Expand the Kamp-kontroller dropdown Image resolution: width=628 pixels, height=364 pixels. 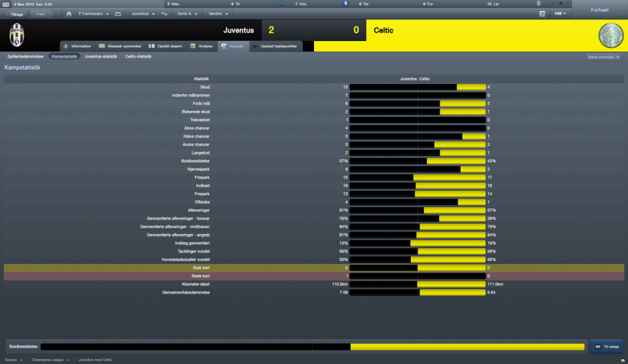tap(603, 57)
